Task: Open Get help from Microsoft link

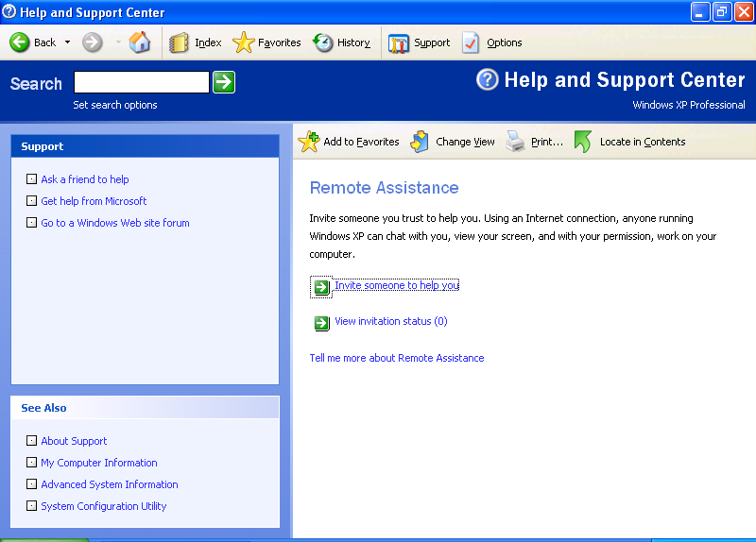Action: tap(94, 201)
